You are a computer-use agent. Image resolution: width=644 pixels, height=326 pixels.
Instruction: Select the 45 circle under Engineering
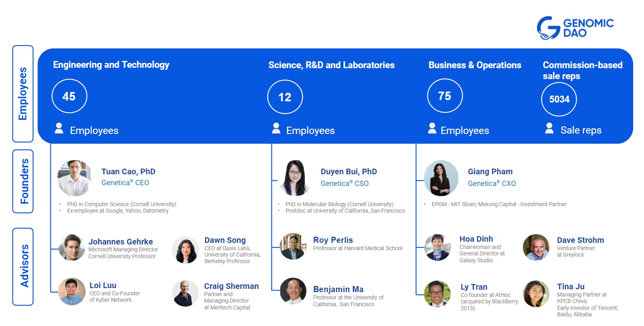click(69, 96)
